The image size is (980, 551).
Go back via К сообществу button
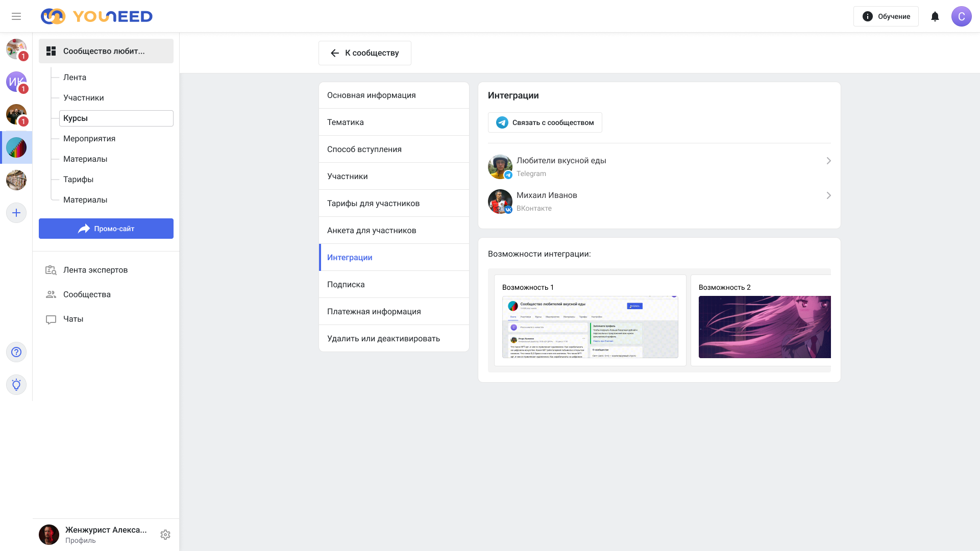point(364,53)
